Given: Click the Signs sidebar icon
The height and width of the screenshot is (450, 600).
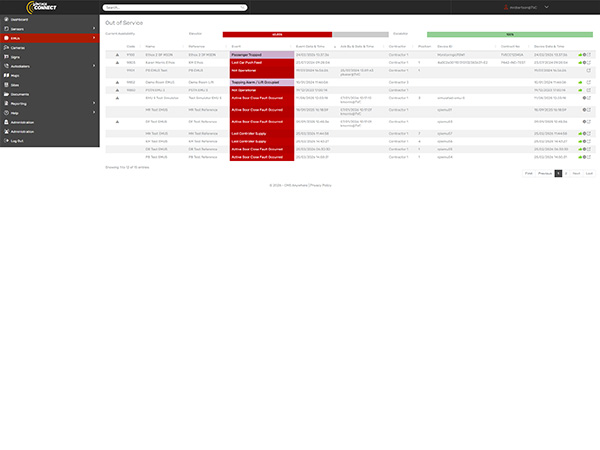Looking at the screenshot, I should pos(5,56).
